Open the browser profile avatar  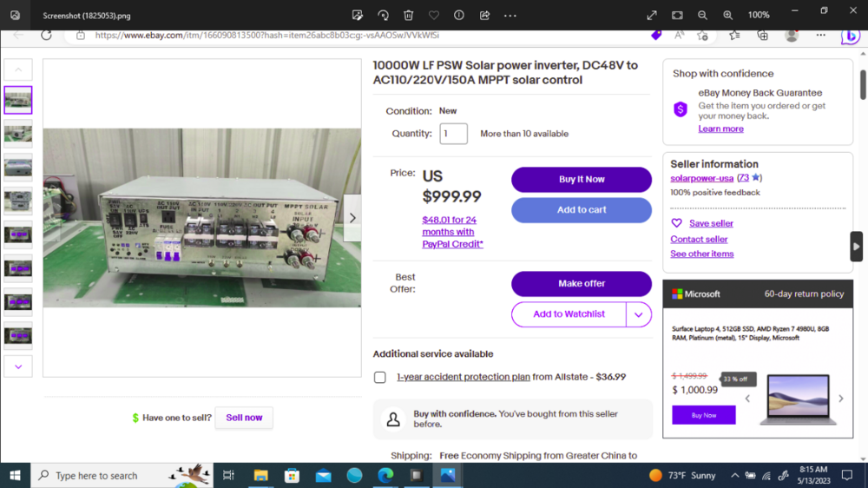pos(792,36)
